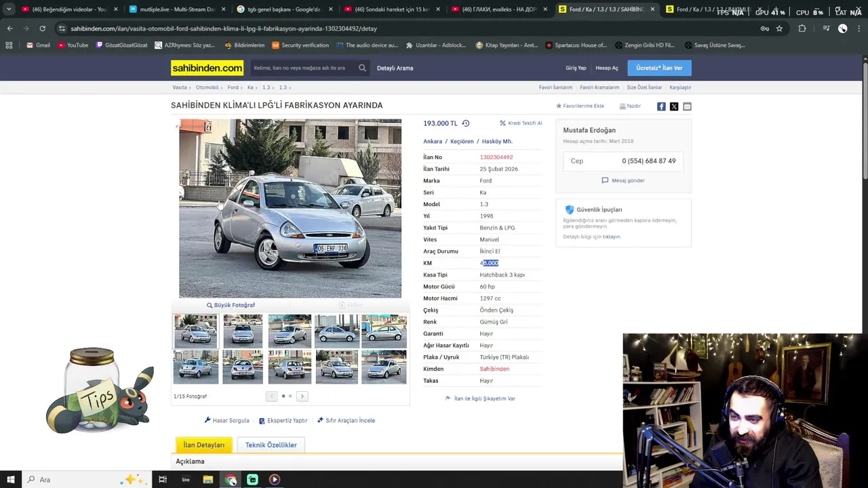This screenshot has width=868, height=488.
Task: Open the saved passwords key icon
Action: tap(765, 28)
